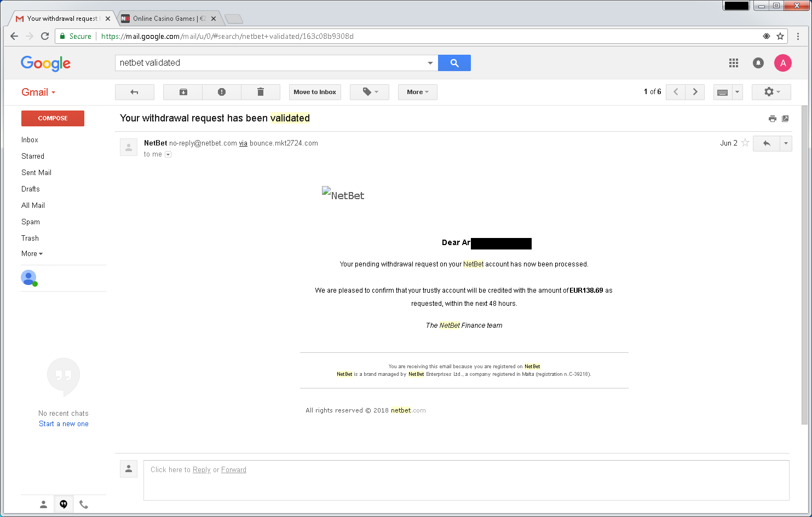The image size is (812, 517).
Task: Click the search magnifier button
Action: click(x=454, y=63)
